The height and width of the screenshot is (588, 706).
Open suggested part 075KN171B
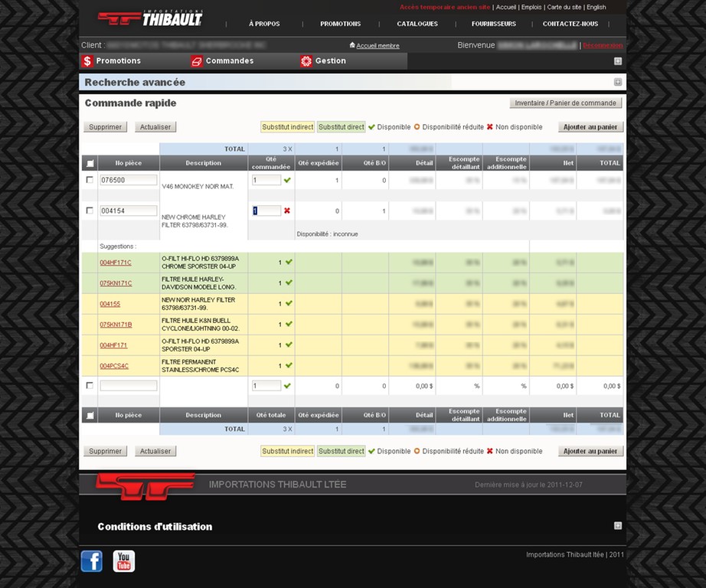(116, 325)
